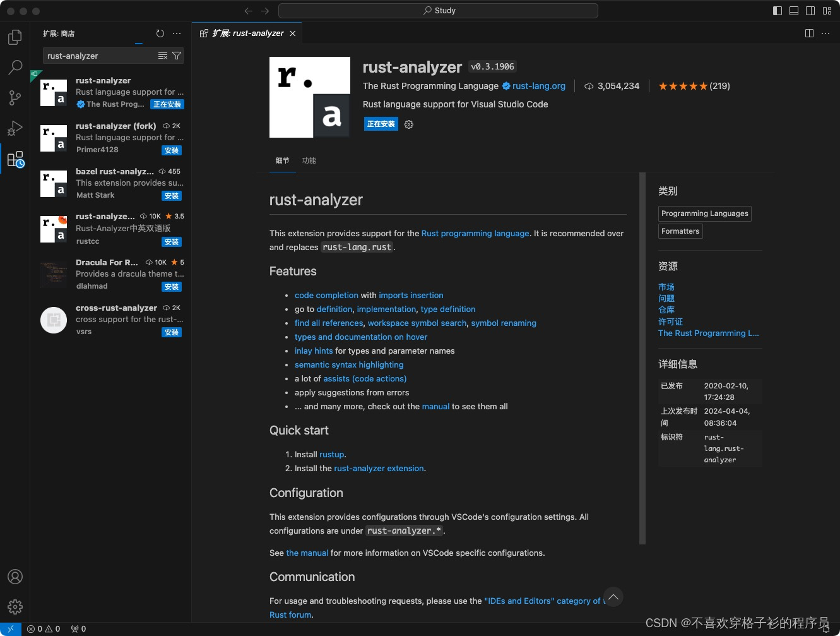
Task: Toggle the secondary sidebar visibility
Action: (x=810, y=10)
